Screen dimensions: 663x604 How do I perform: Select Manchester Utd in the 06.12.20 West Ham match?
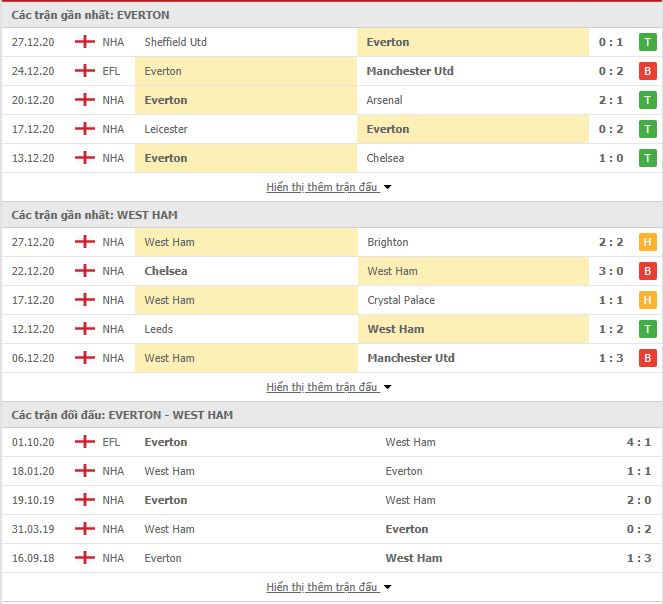[411, 358]
